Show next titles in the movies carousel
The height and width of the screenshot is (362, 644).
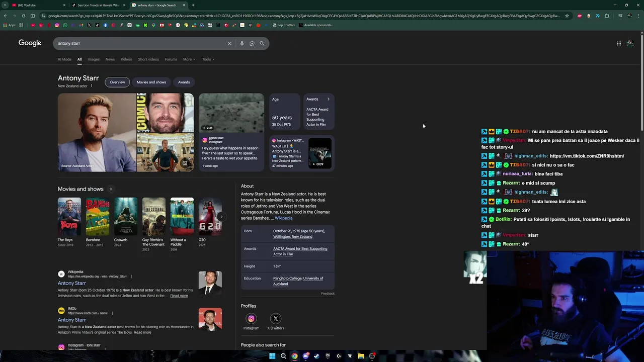click(221, 217)
